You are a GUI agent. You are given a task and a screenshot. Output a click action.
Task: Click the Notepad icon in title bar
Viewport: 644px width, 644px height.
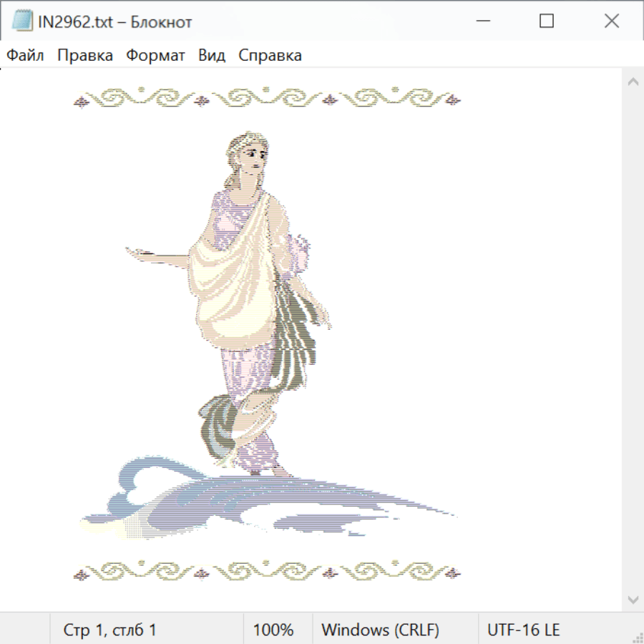23,21
